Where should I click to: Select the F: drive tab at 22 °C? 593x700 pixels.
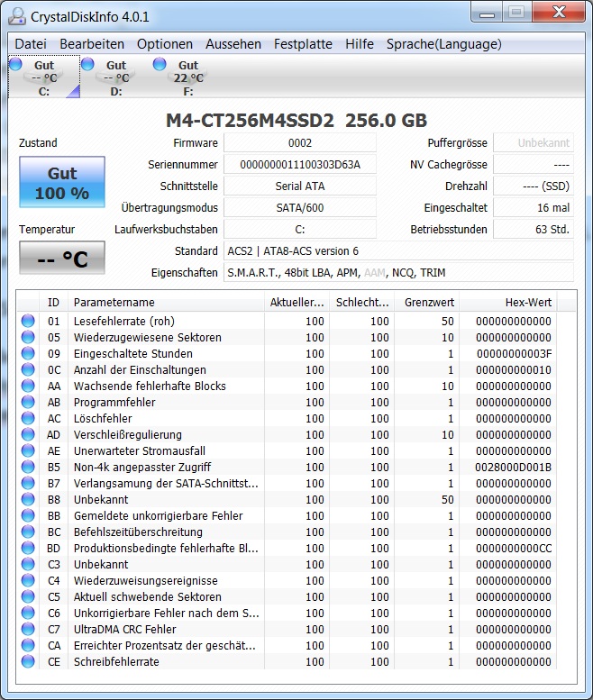click(x=187, y=77)
